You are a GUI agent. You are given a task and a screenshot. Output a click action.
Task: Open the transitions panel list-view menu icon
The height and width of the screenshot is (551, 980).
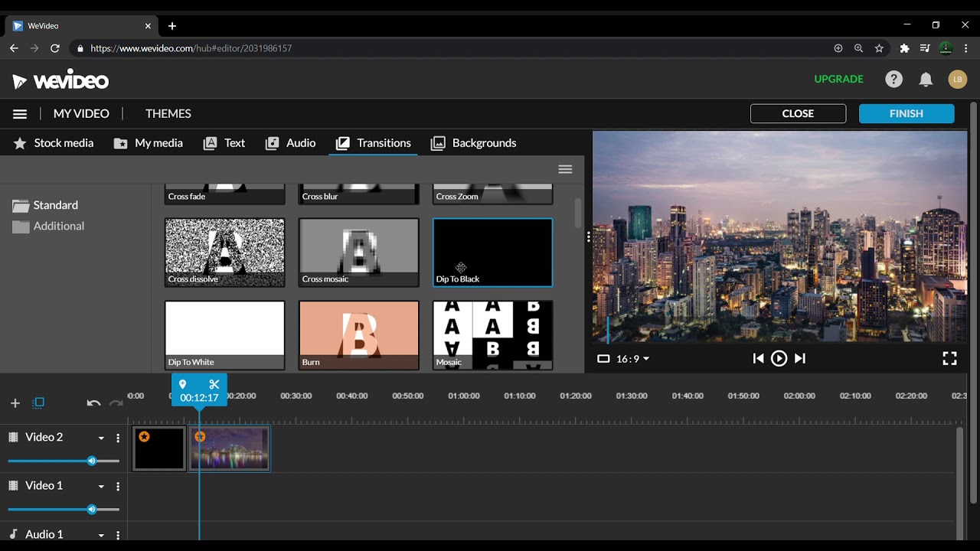coord(565,169)
